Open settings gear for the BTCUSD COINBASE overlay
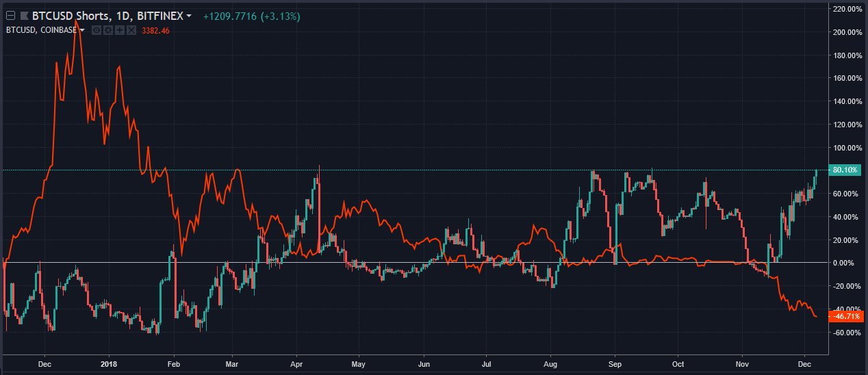The image size is (868, 375). 107,30
